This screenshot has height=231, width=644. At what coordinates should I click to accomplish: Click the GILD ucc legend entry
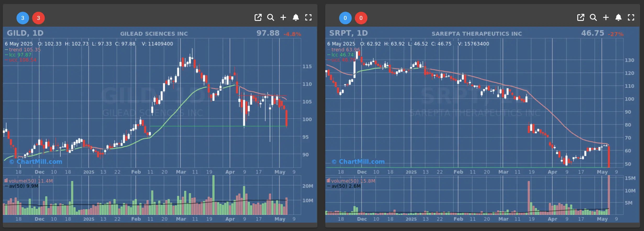pos(21,60)
